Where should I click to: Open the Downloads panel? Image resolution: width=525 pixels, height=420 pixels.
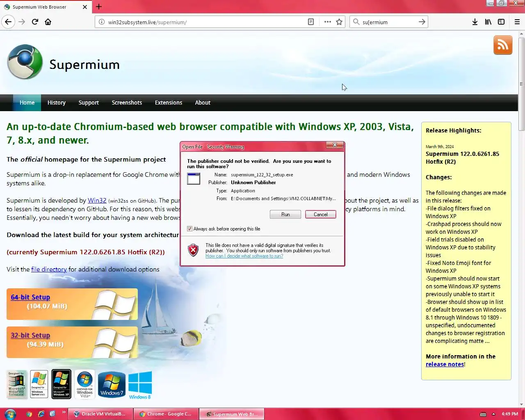pos(475,22)
